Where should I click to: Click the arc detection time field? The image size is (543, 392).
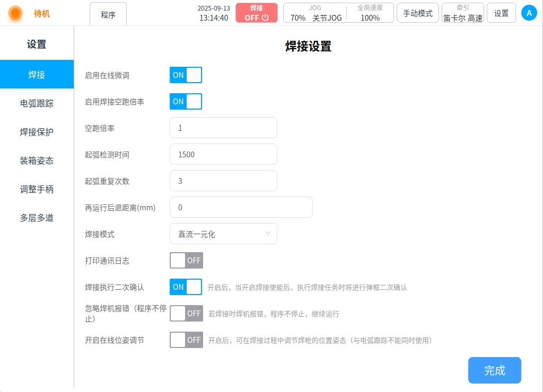pyautogui.click(x=223, y=154)
